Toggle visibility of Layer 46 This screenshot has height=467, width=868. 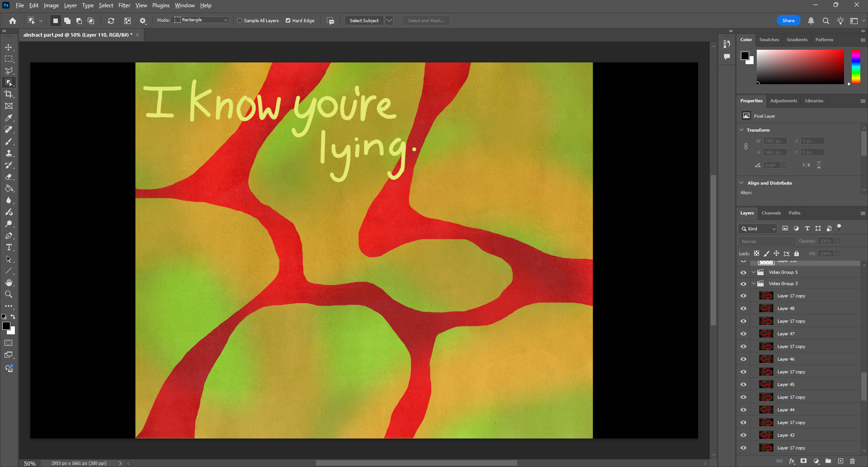coord(743,359)
